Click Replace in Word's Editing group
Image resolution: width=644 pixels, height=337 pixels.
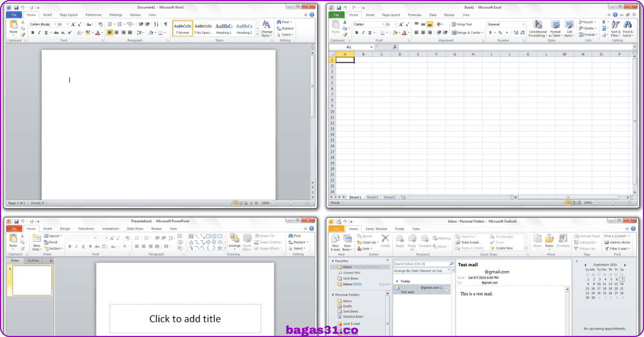286,28
